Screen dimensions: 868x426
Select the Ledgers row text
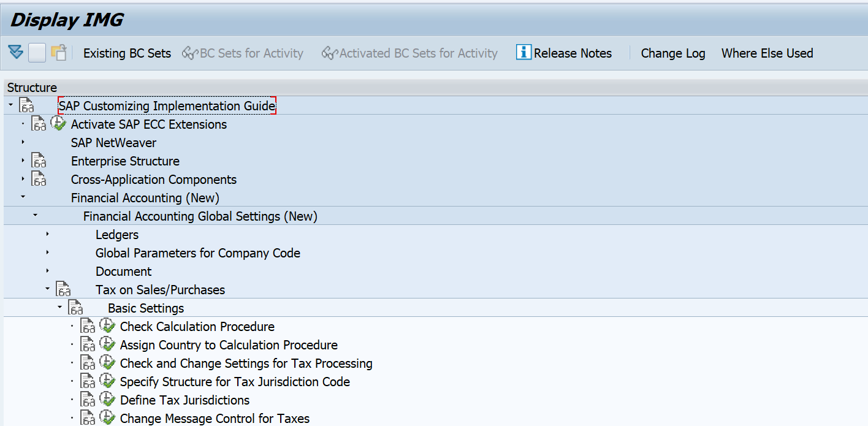pyautogui.click(x=117, y=235)
